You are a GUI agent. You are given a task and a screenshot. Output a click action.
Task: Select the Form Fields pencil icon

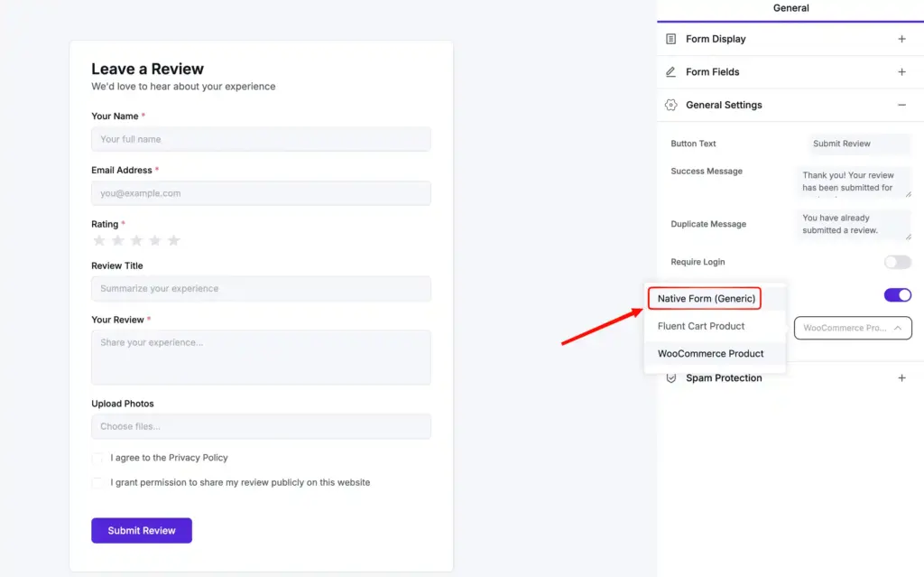[670, 71]
